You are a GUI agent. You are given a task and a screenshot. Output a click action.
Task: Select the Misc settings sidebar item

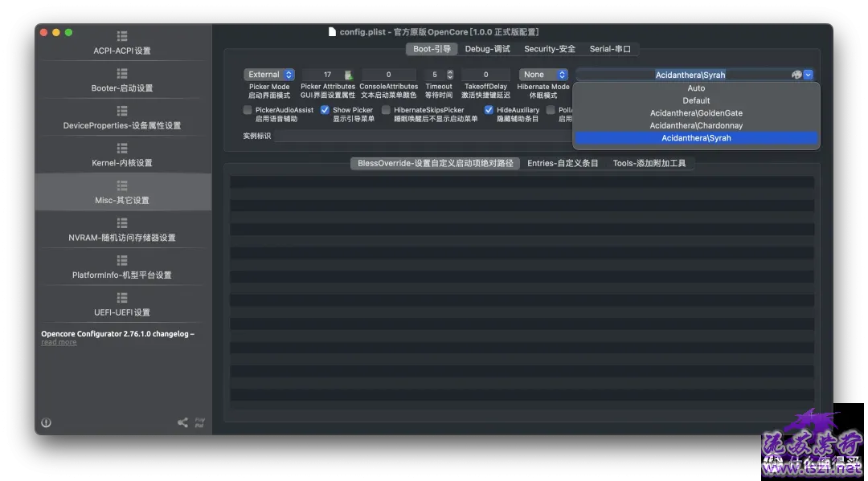(x=122, y=193)
